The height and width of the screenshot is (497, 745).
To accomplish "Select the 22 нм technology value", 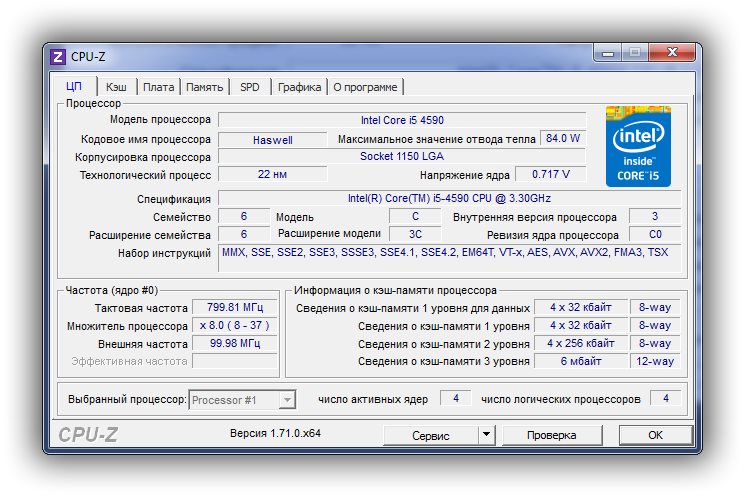I will click(x=273, y=174).
